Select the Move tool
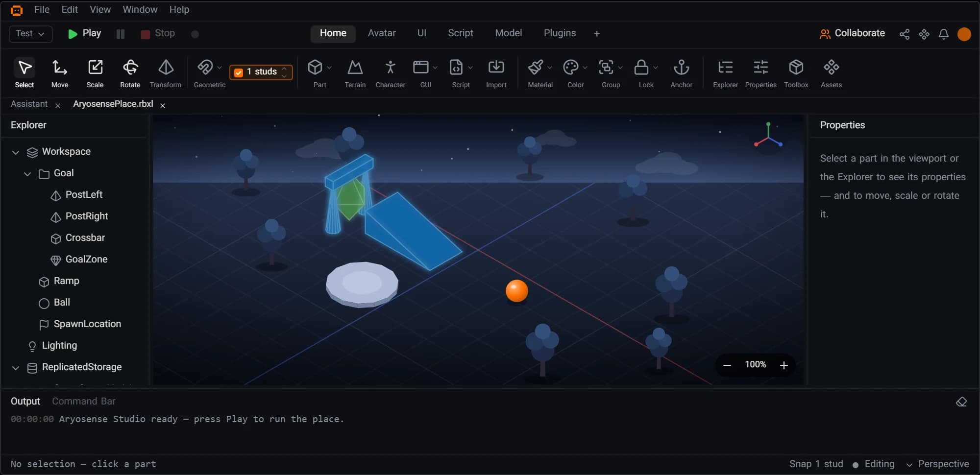The image size is (980, 475). (x=60, y=73)
